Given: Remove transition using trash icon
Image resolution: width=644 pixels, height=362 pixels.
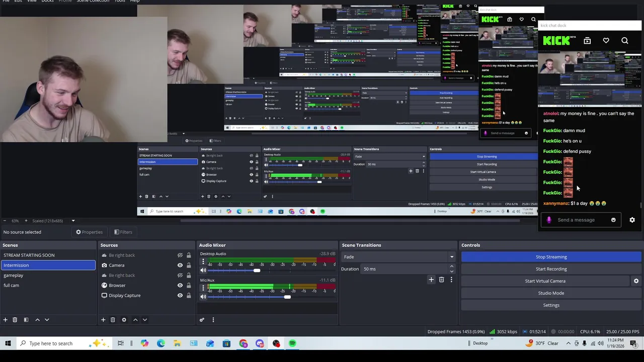Looking at the screenshot, I should (441, 280).
